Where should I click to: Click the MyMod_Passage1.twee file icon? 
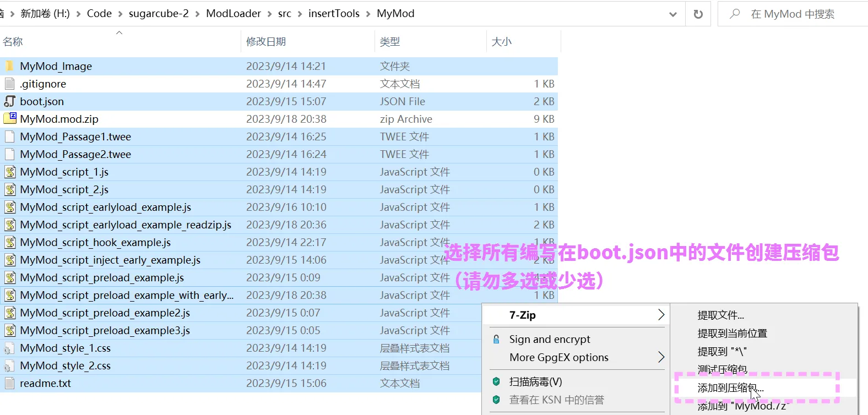[x=9, y=136]
